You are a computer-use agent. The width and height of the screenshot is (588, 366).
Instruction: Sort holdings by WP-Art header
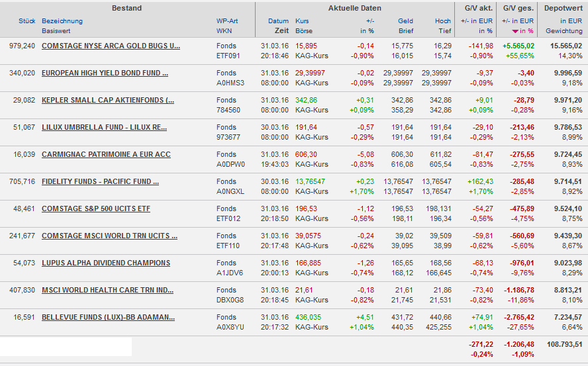(x=227, y=21)
